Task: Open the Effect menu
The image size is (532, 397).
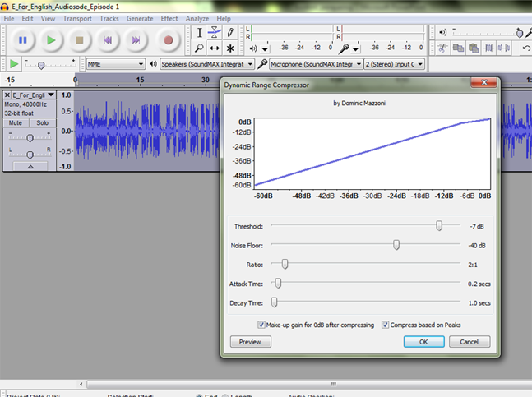Action: 169,18
